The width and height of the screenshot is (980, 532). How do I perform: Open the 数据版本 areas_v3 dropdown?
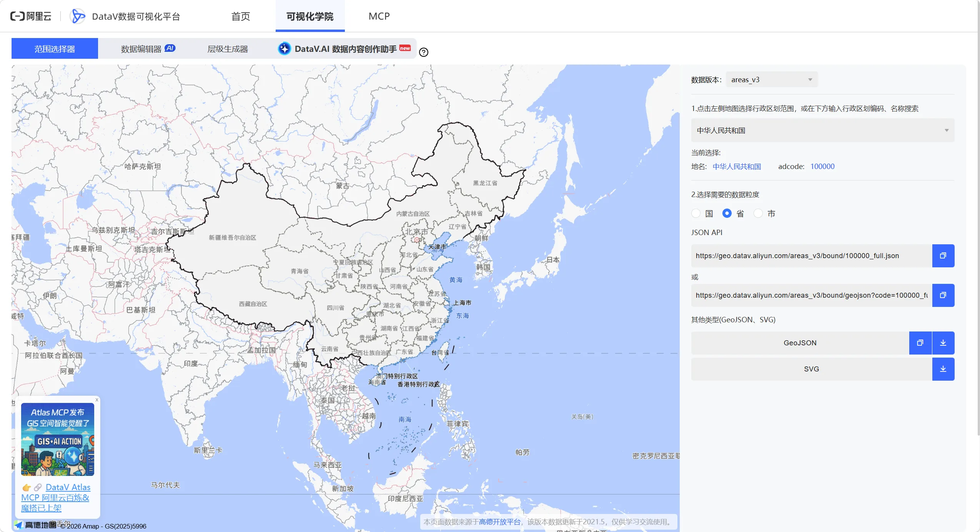tap(772, 80)
